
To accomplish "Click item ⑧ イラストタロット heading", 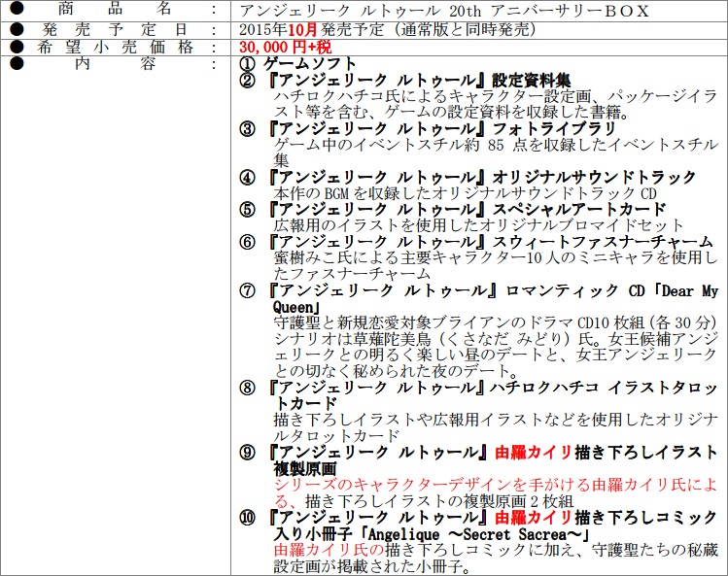I will [478, 388].
